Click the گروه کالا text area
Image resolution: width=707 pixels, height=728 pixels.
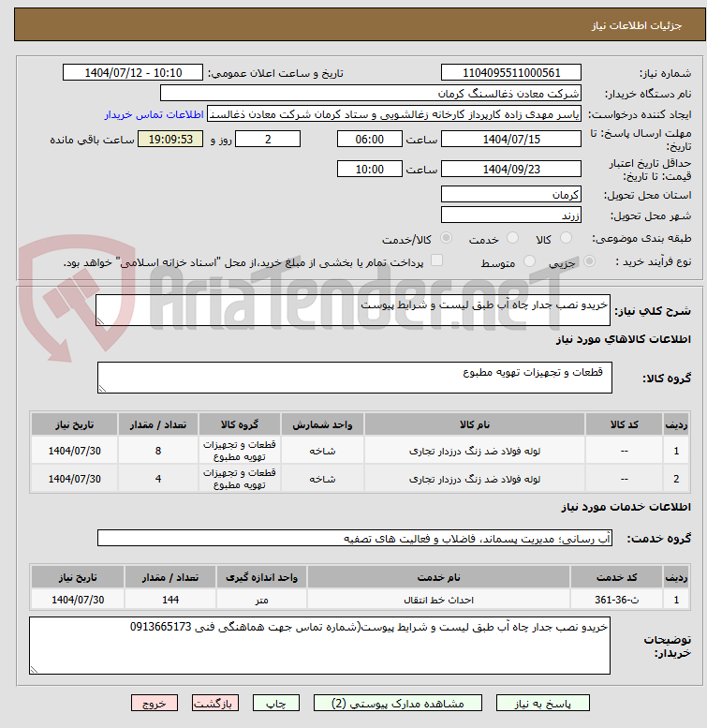tap(354, 378)
